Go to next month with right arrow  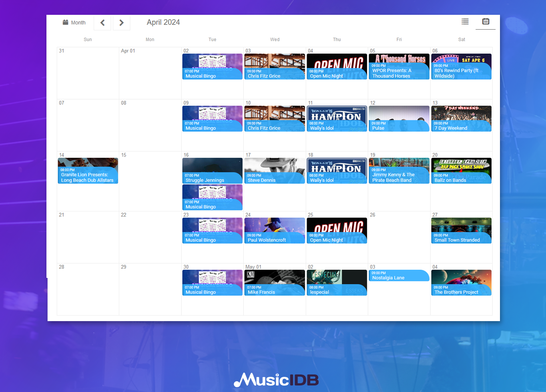pos(121,23)
